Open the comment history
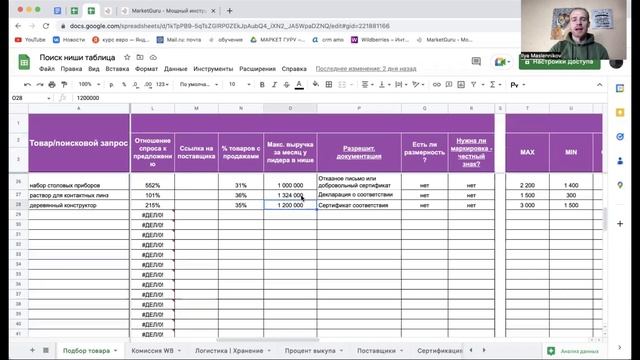The image size is (640, 360). point(476,62)
